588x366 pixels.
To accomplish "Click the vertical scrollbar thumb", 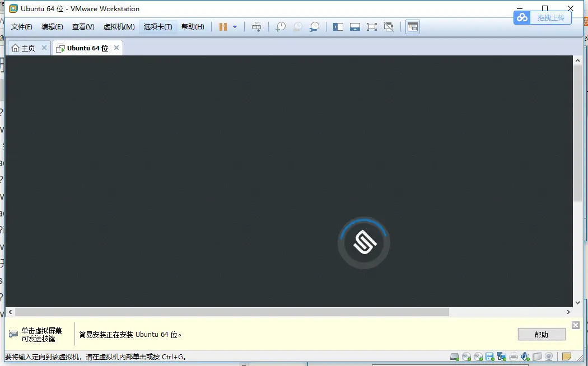I will [577, 134].
